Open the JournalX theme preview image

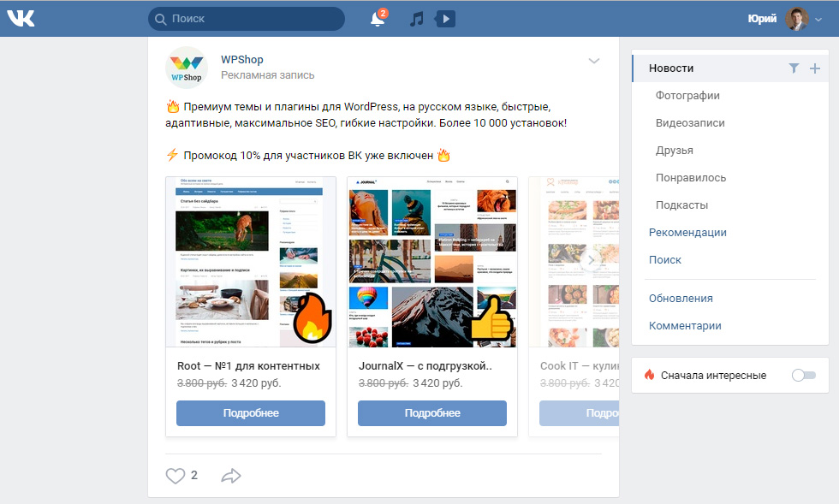pos(432,262)
